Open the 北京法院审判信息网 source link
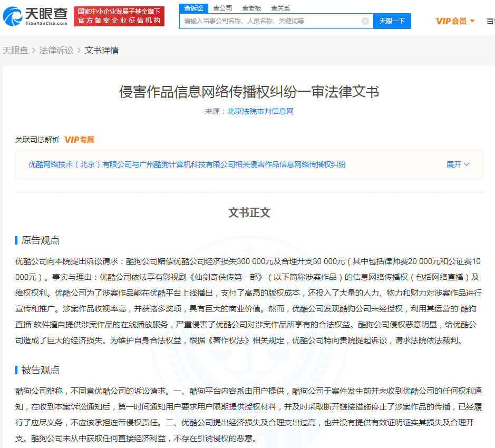The image size is (495, 448). (x=260, y=111)
